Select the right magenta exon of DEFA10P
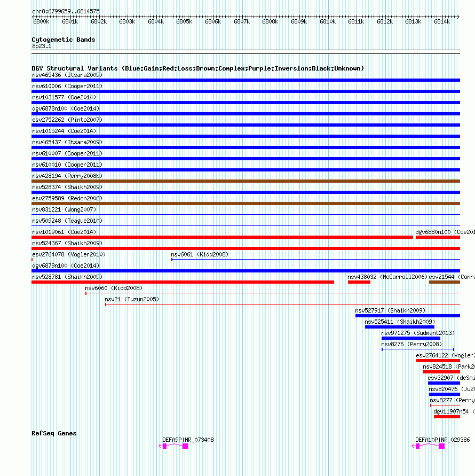 click(x=441, y=446)
